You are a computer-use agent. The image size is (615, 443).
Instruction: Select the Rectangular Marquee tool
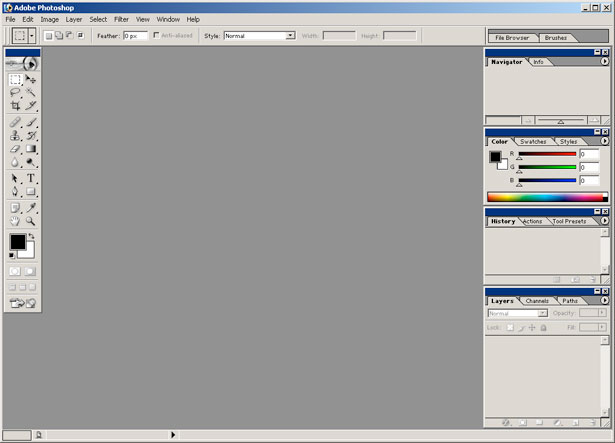tap(15, 79)
